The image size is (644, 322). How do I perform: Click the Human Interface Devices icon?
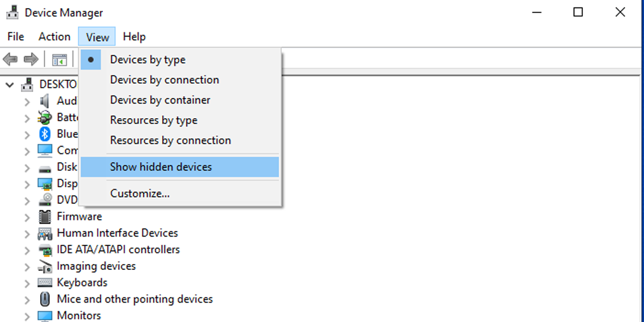tap(45, 233)
